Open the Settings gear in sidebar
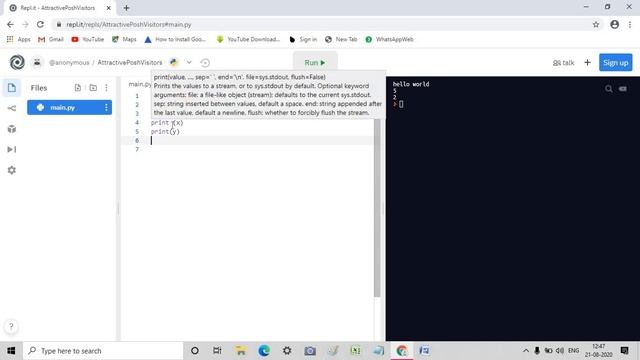Image resolution: width=640 pixels, height=360 pixels. tap(12, 170)
